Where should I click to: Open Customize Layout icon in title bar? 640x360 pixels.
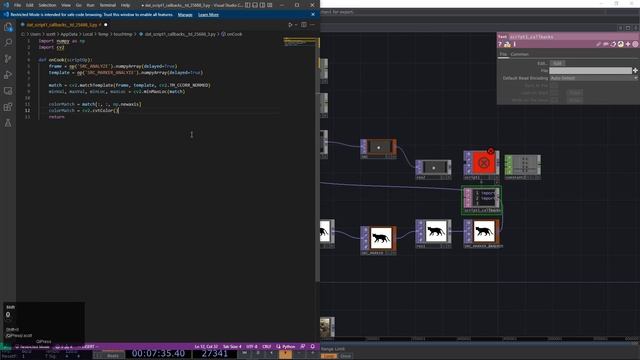270,5
